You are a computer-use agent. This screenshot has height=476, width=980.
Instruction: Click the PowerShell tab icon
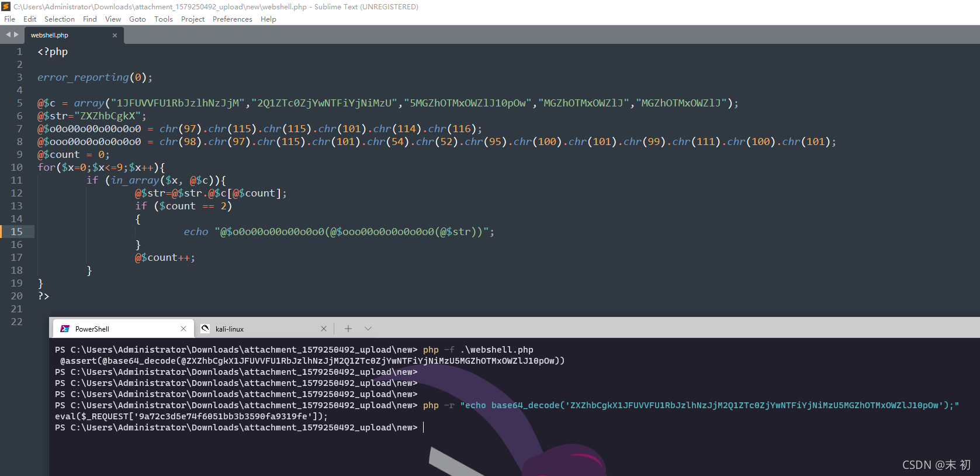point(65,329)
